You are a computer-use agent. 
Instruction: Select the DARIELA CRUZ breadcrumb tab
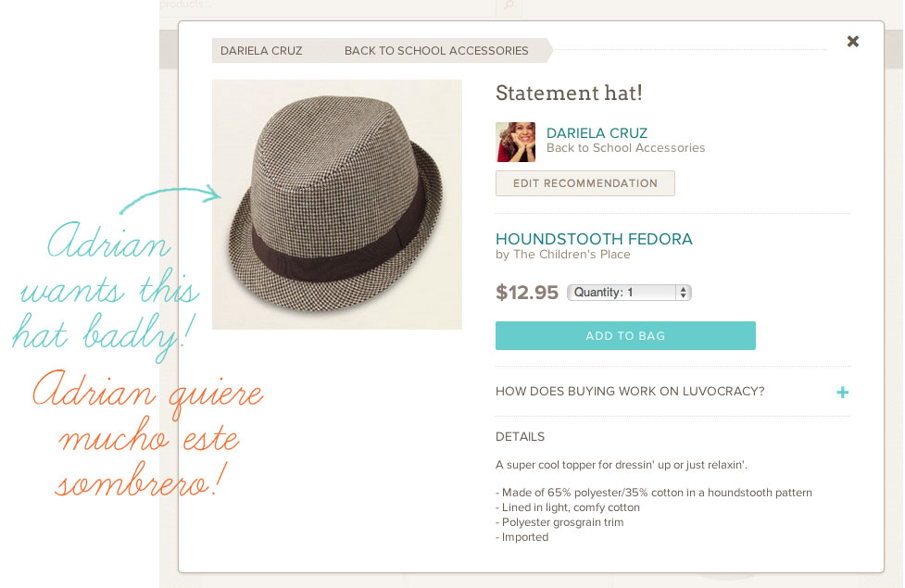tap(261, 51)
